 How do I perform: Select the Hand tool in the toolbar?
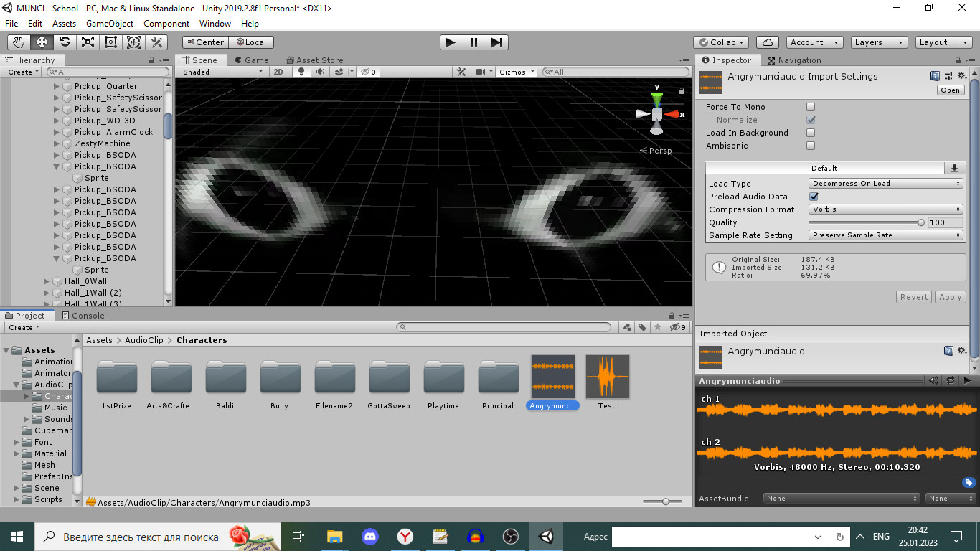pos(19,42)
